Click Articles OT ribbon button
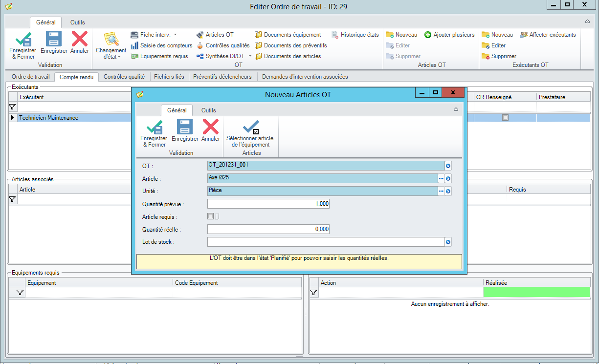Screen dimensions: 599x364 pyautogui.click(x=215, y=35)
